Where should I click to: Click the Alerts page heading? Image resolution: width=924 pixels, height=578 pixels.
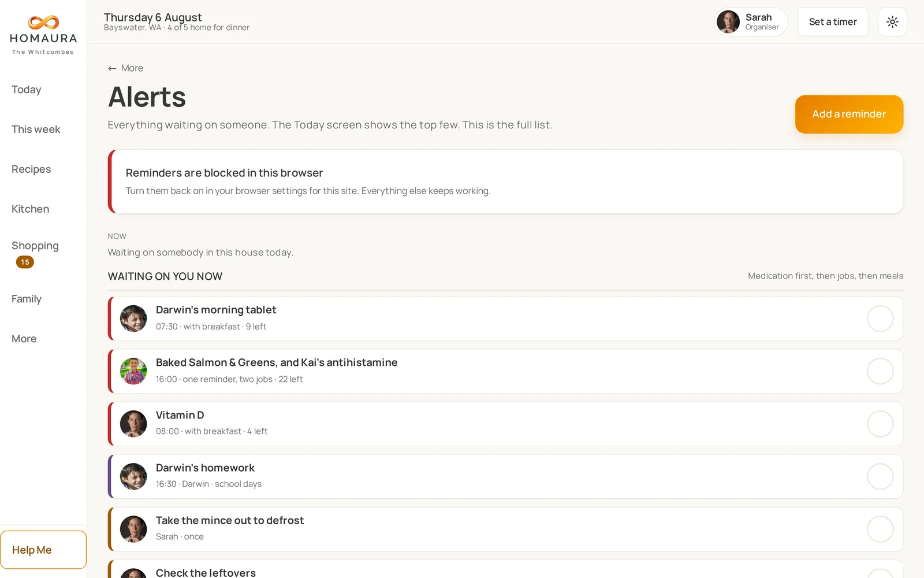147,97
